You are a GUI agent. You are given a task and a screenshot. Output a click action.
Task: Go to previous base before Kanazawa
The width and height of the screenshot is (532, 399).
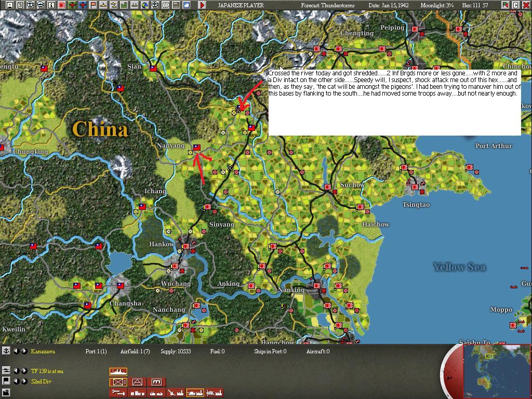[16, 351]
